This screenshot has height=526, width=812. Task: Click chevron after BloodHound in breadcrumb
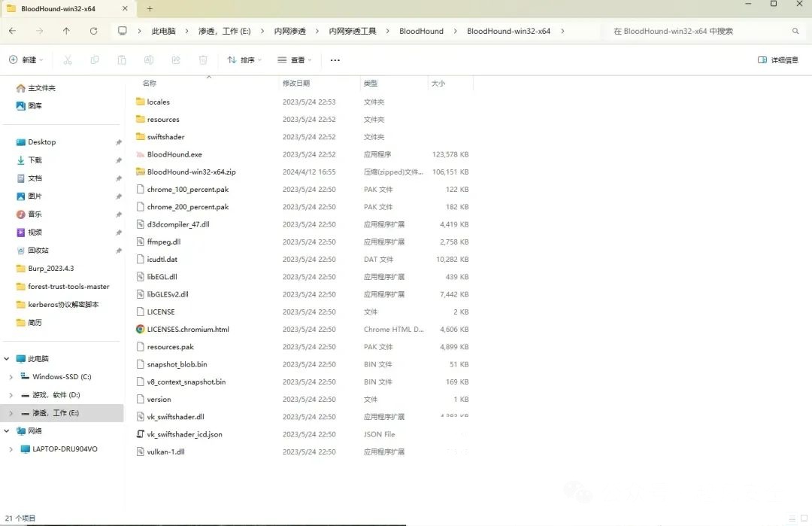[455, 31]
